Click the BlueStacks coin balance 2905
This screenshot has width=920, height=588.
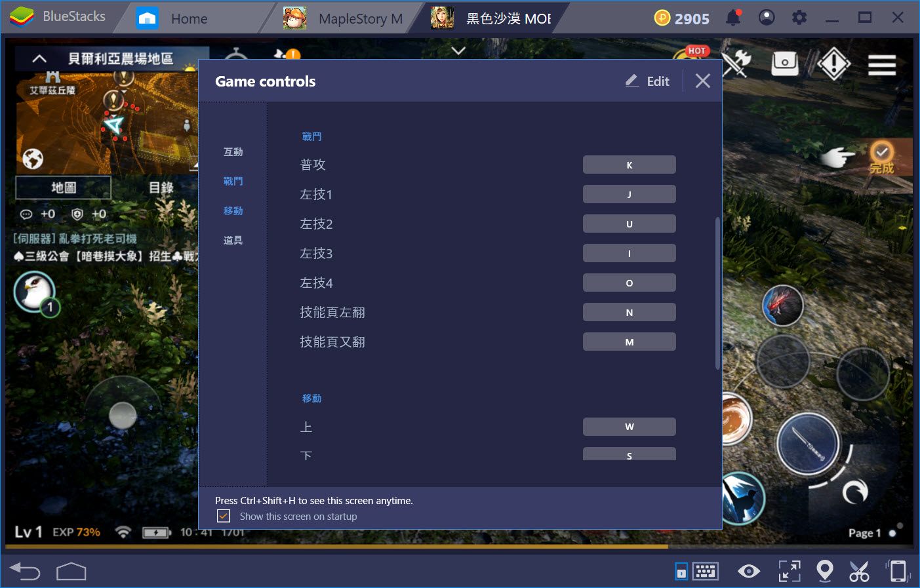coord(682,18)
